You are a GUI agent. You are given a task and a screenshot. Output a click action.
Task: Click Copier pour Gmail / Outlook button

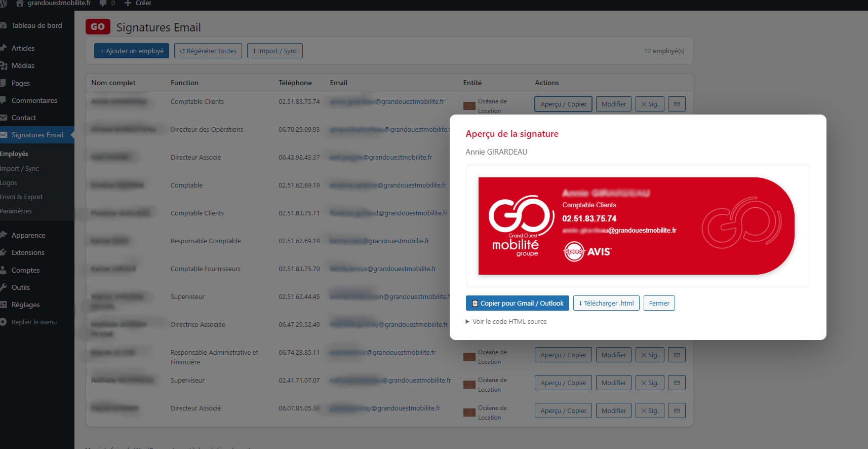coord(517,303)
